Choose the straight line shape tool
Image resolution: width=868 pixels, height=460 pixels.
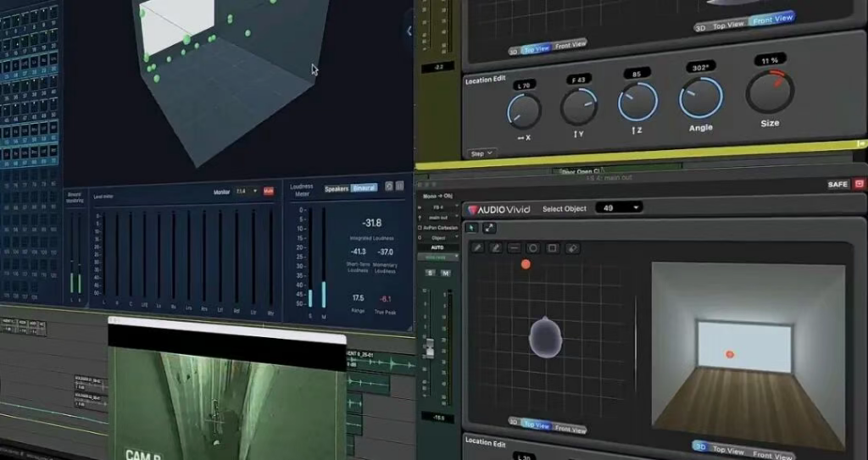pos(515,248)
